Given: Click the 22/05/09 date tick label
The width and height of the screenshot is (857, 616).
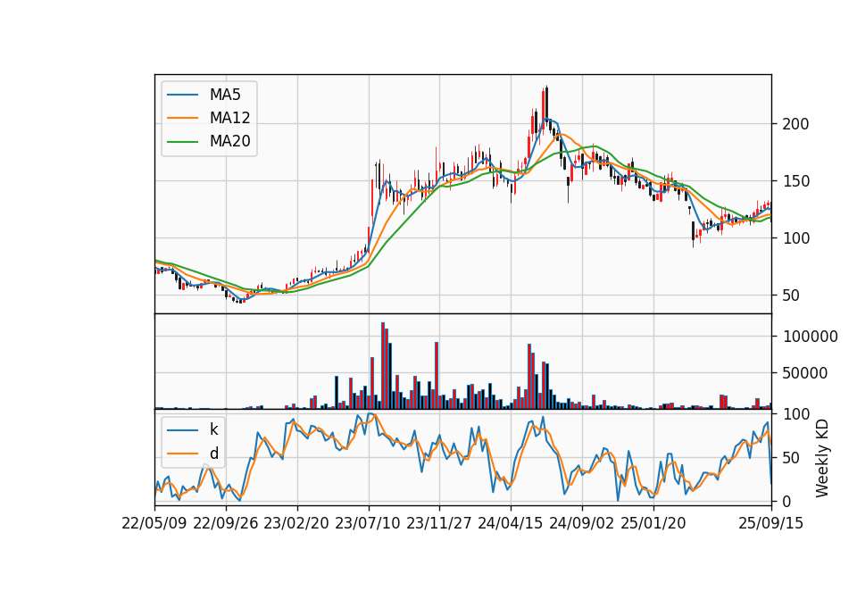Looking at the screenshot, I should pos(154,523).
